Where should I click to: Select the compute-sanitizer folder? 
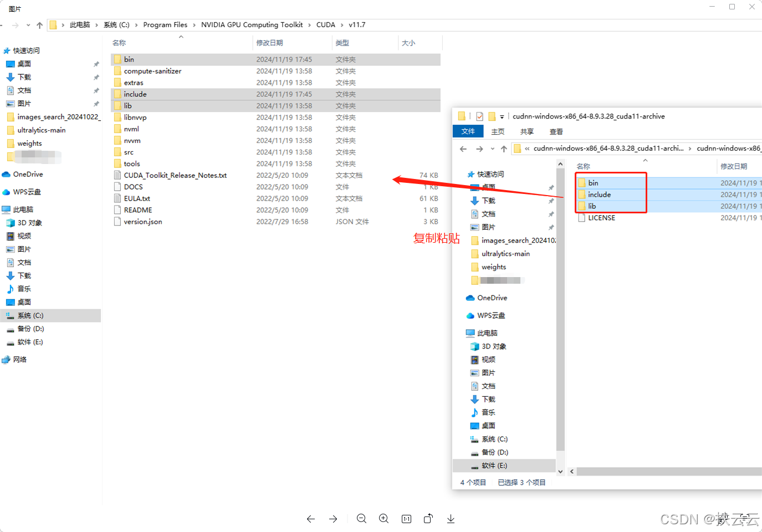275,71
